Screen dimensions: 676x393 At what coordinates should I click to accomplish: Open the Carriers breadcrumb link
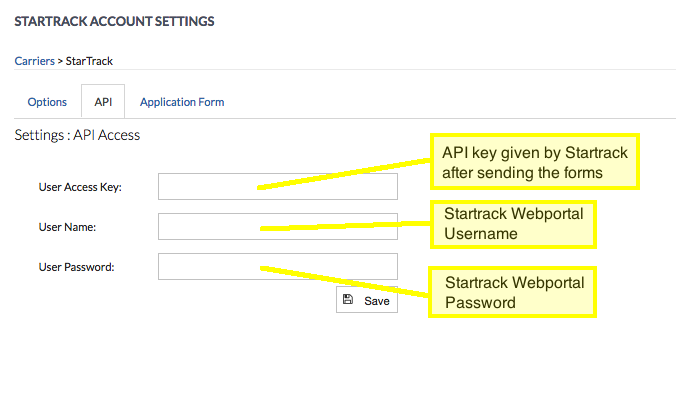34,61
